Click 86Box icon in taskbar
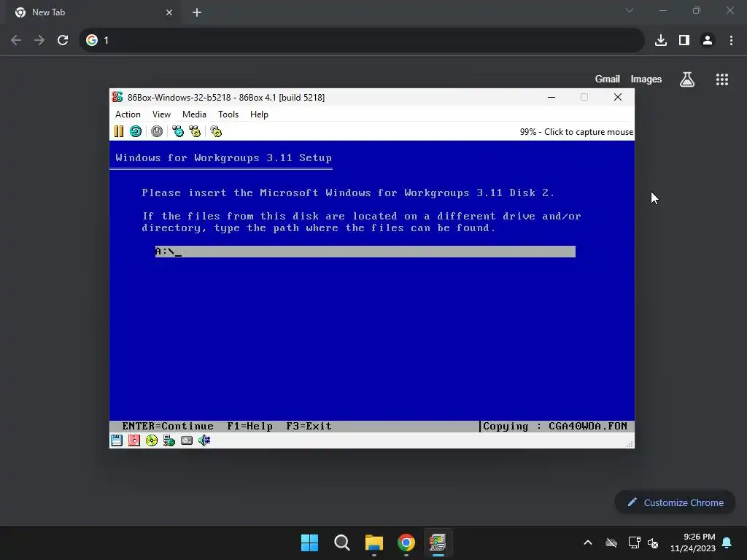Image resolution: width=747 pixels, height=560 pixels. 438,542
